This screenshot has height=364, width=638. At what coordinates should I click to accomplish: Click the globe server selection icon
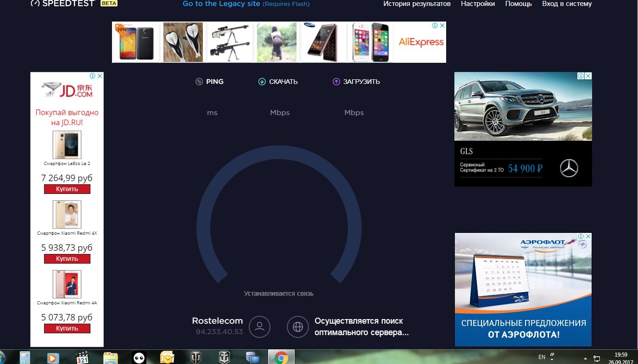click(297, 326)
